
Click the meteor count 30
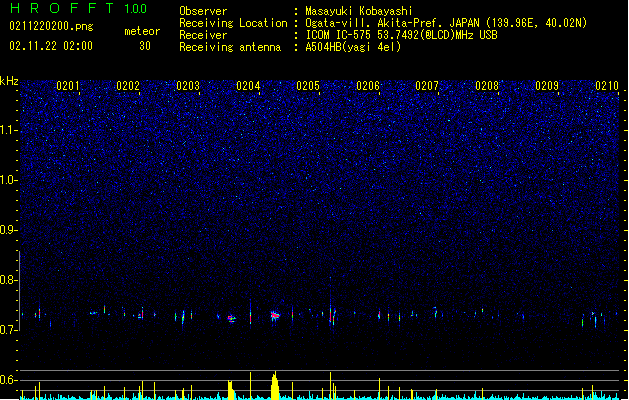point(145,46)
